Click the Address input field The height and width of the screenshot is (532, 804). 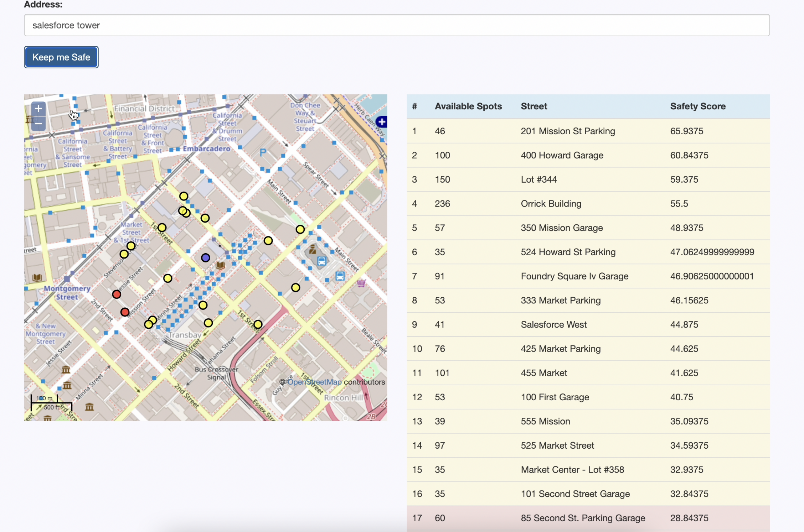pos(397,25)
